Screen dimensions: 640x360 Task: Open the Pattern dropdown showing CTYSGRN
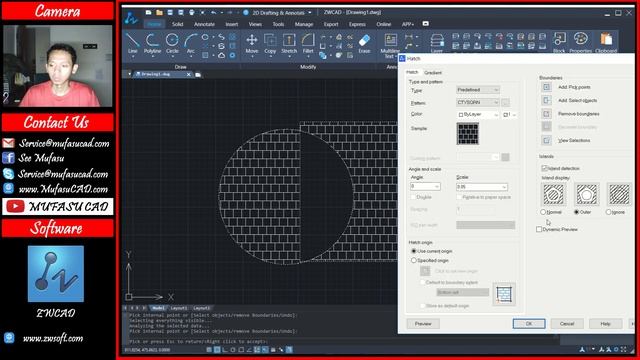pyautogui.click(x=478, y=102)
